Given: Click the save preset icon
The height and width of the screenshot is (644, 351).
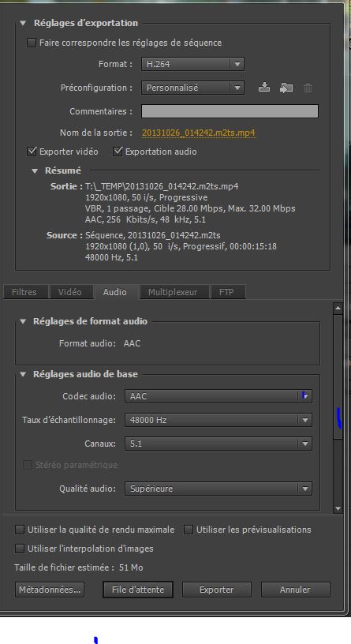Looking at the screenshot, I should (x=264, y=88).
